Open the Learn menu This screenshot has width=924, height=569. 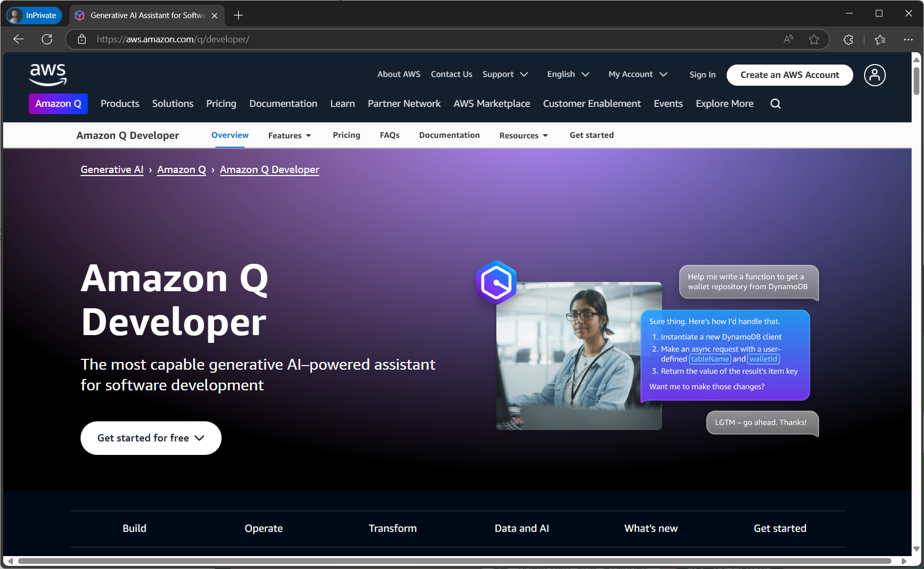click(342, 104)
